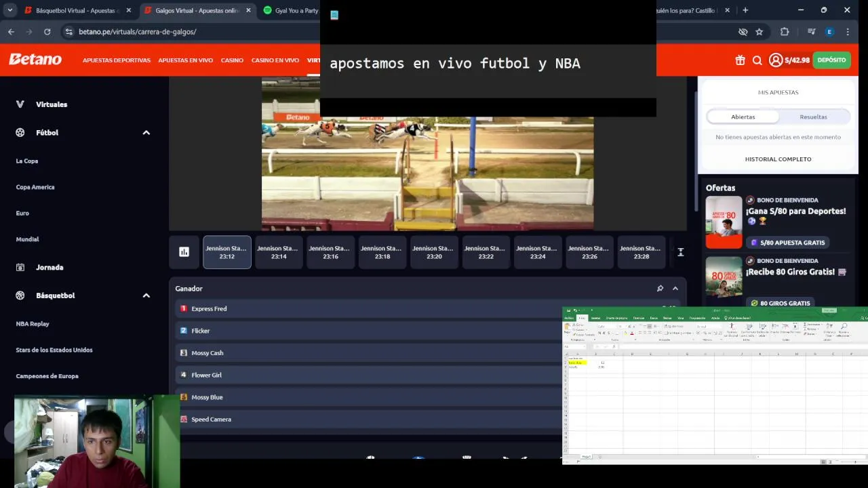Screen dimensions: 868x488
Task: Reload the Betano page
Action: tap(47, 31)
